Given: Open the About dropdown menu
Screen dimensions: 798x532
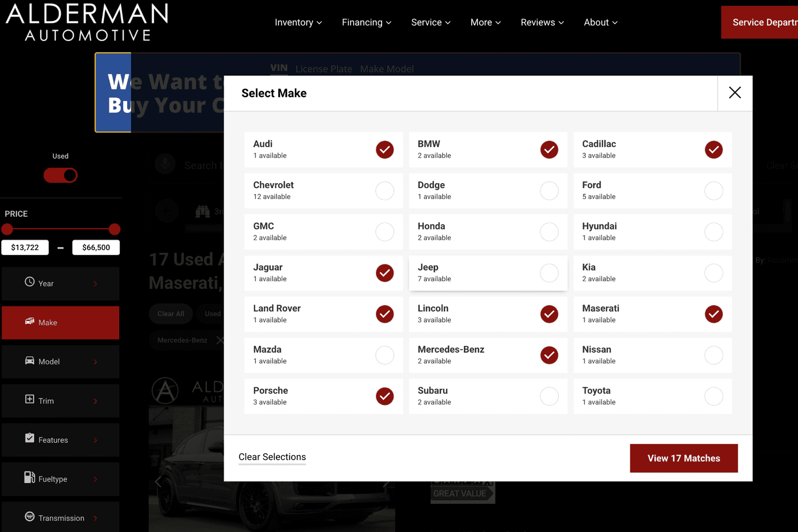Looking at the screenshot, I should click(600, 22).
